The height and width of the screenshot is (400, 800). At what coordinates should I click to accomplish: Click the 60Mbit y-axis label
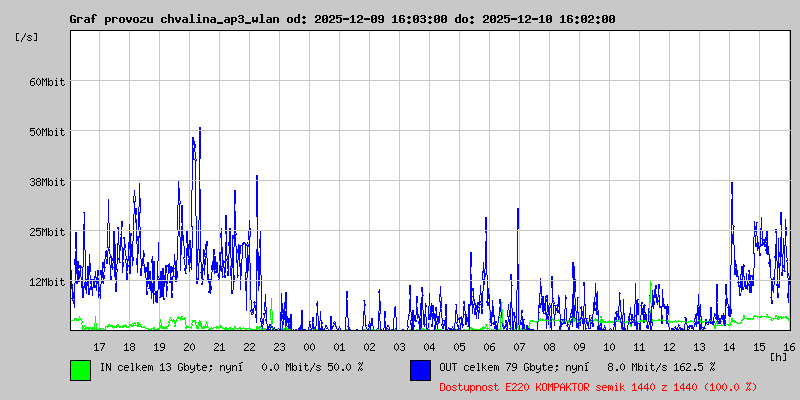[47, 82]
